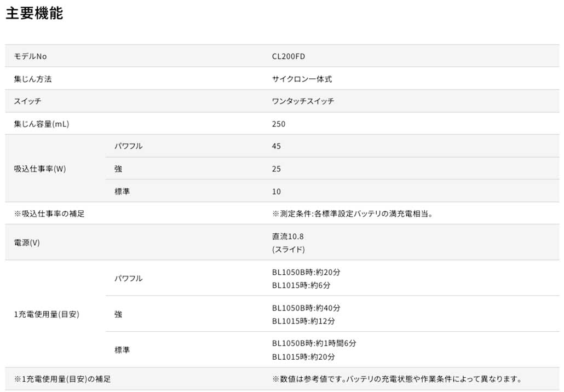Viewport: 564px width, 392px height.
Task: Click the 主要機能 heading
Action: (34, 13)
